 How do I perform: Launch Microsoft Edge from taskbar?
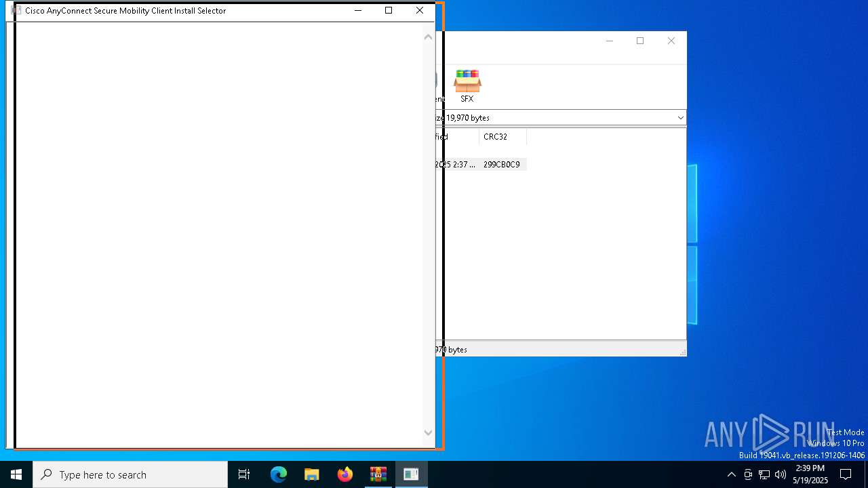(279, 474)
